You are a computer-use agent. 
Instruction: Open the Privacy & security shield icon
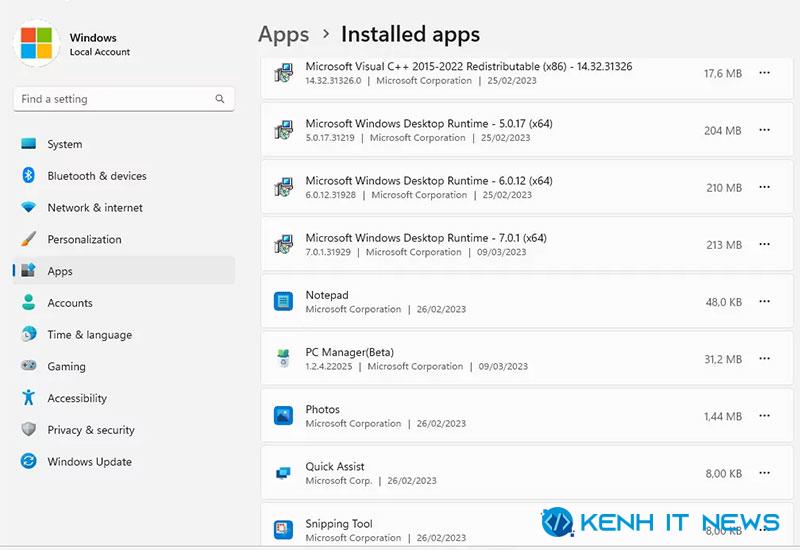pos(29,429)
